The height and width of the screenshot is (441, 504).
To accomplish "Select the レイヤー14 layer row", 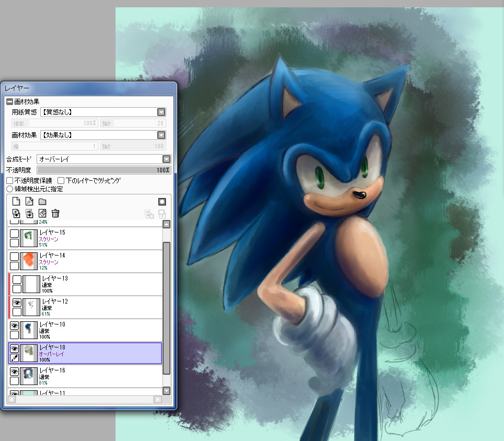I will 85,261.
